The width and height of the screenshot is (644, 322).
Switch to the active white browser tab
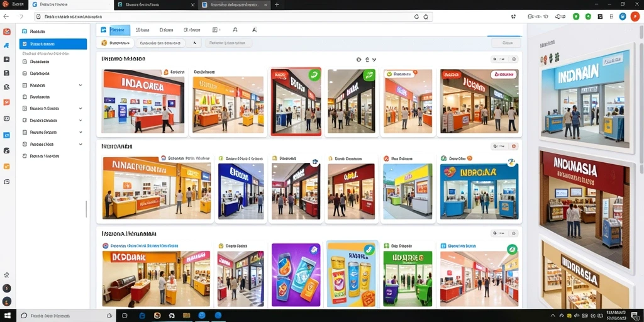[70, 5]
